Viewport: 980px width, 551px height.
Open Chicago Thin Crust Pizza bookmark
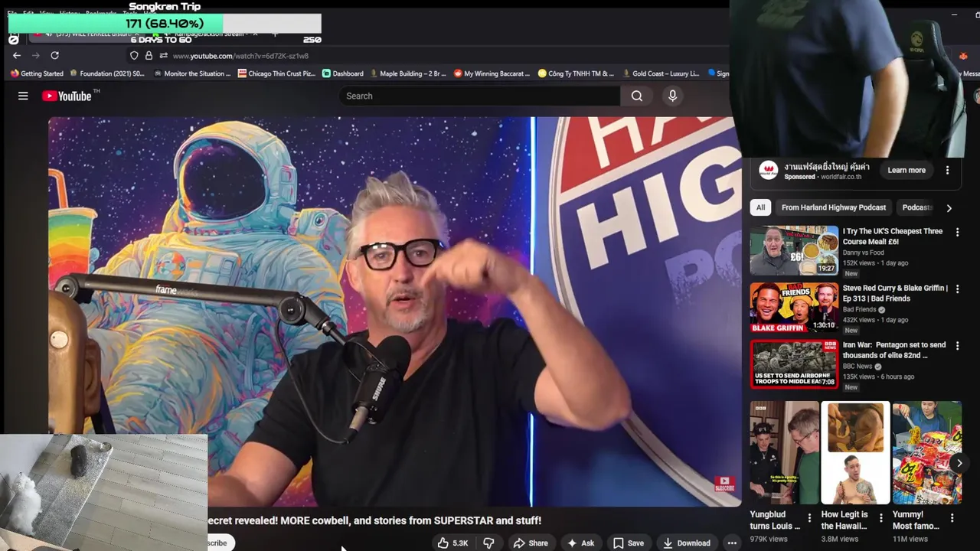point(276,73)
